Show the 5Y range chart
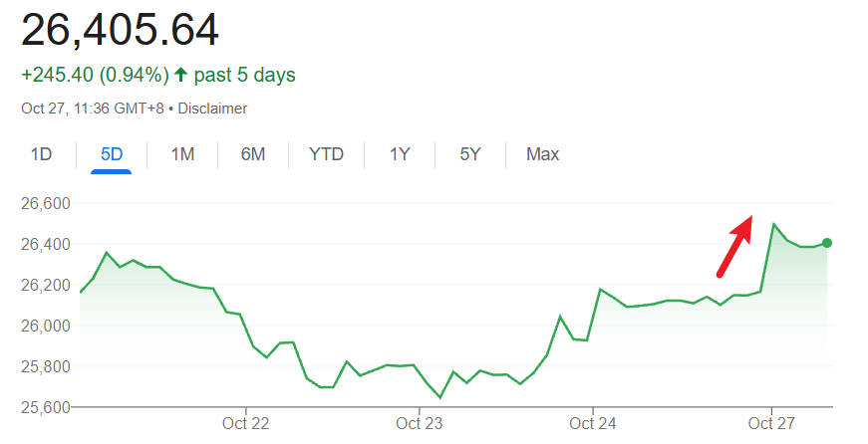This screenshot has height=444, width=868. 470,154
